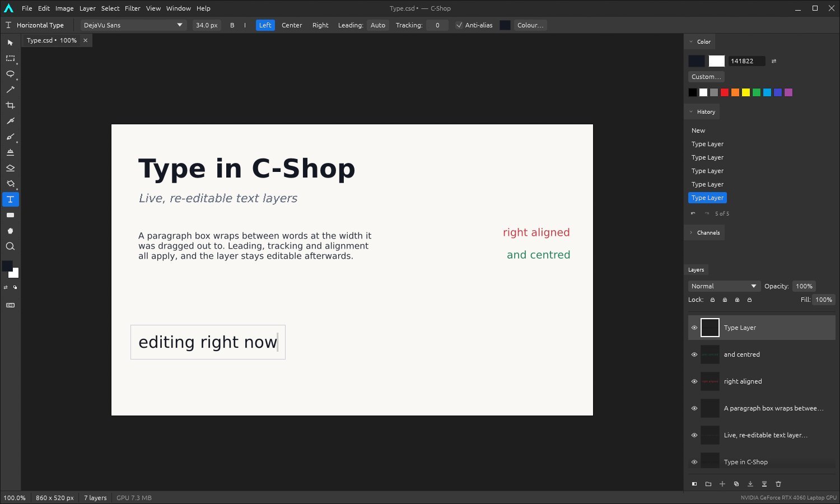Screen dimensions: 840x504
Task: Hide the 'Live, re-editable text' layer
Action: [x=694, y=435]
